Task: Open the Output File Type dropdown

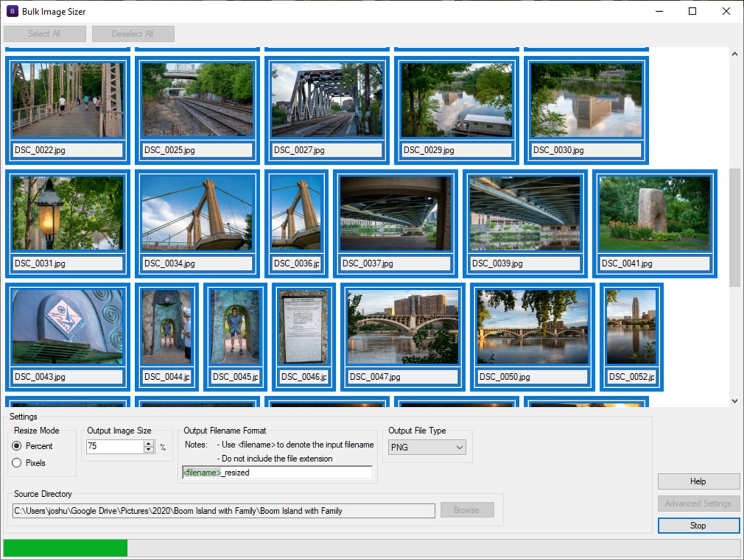Action: coord(427,447)
